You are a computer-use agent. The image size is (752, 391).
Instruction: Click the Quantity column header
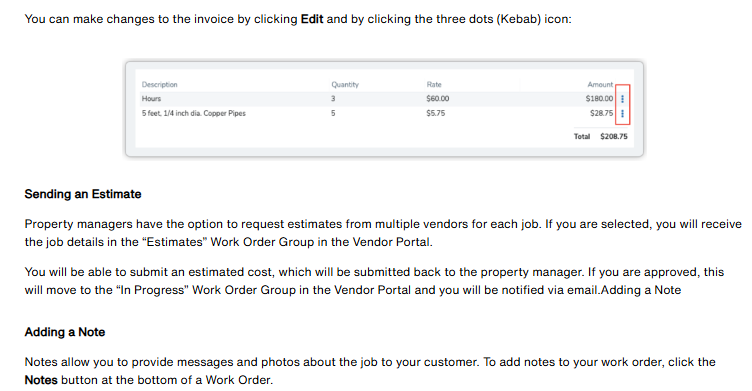(345, 84)
